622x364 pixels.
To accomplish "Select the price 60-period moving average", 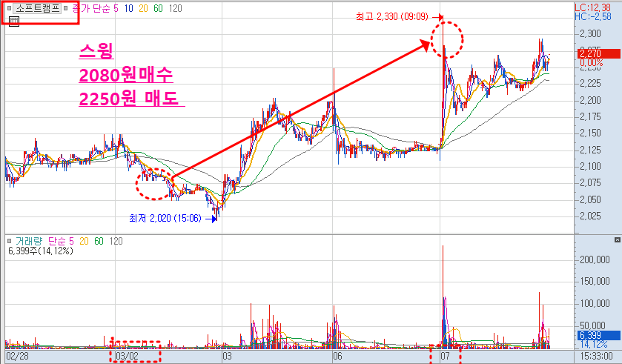I will [159, 8].
